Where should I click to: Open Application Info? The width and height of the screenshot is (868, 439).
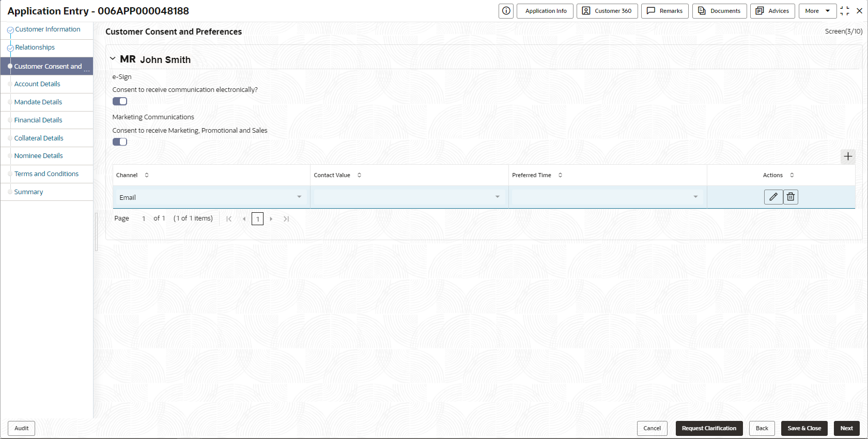545,11
